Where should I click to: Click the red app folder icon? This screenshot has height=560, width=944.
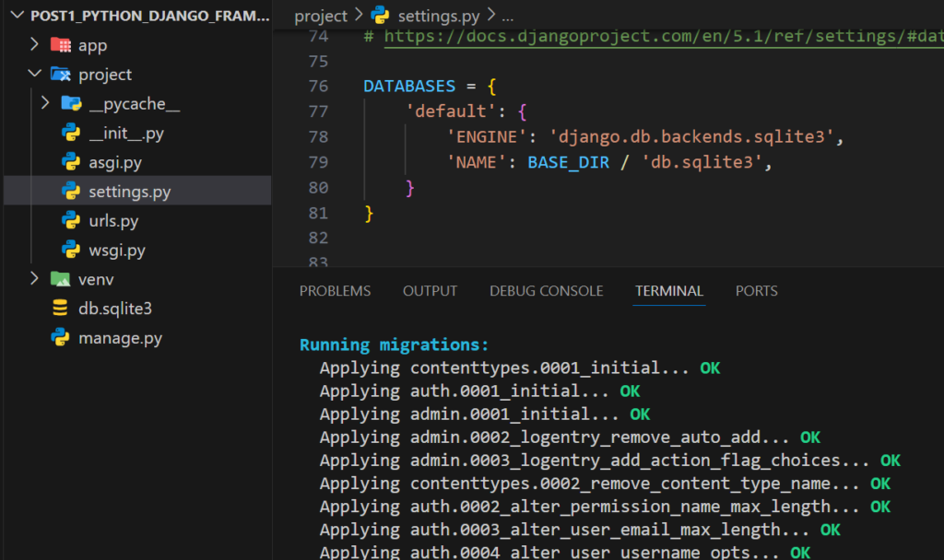tap(61, 44)
